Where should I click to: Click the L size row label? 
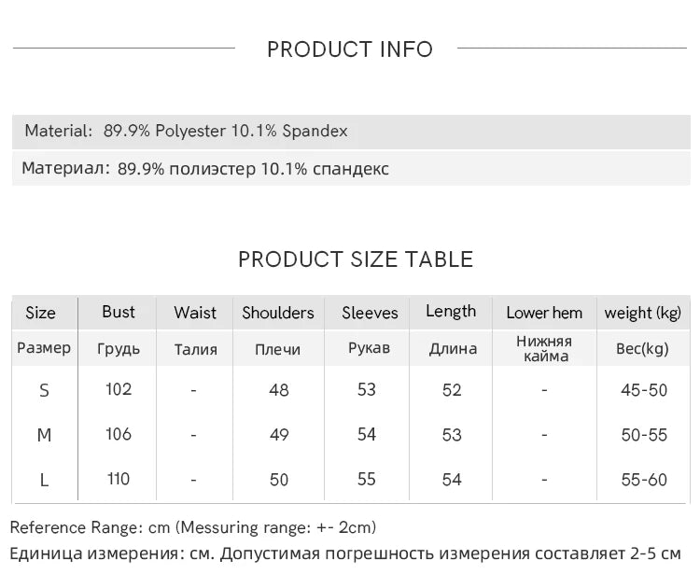44,480
